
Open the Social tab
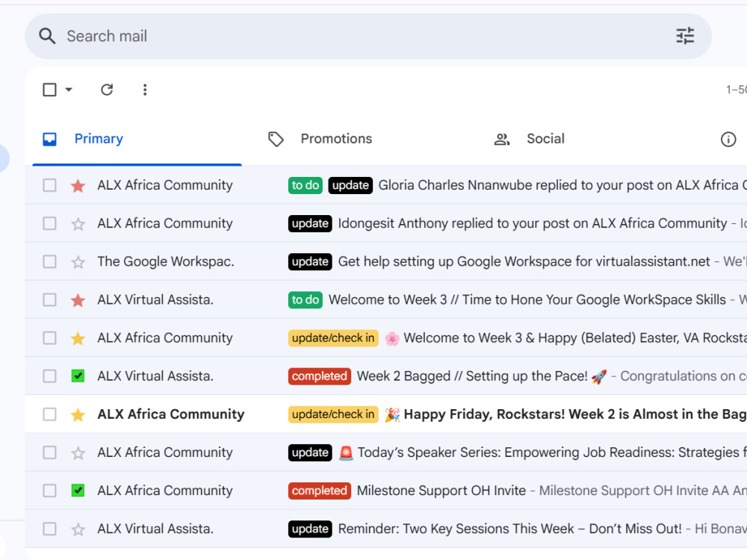529,139
